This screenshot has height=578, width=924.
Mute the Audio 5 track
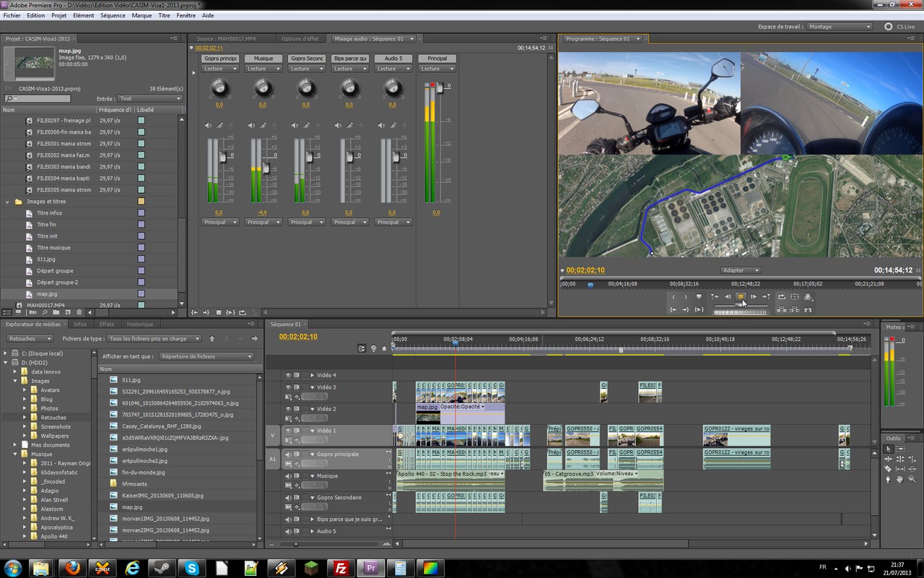[288, 531]
